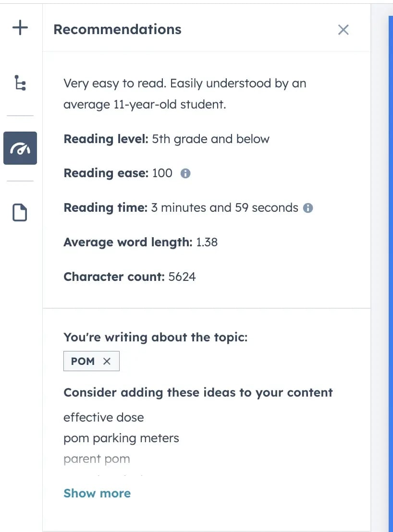Select the readability summary text

click(x=184, y=94)
